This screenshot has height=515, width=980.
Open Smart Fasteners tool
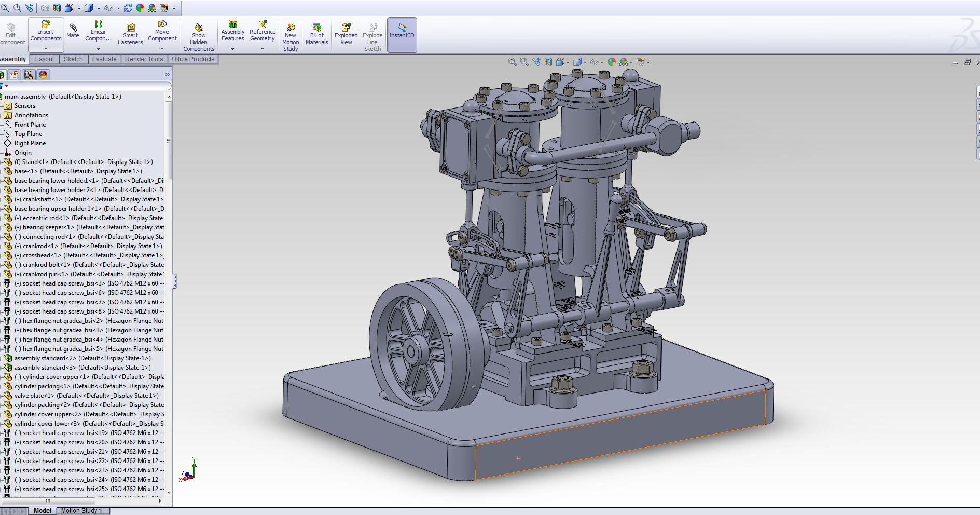[130, 34]
